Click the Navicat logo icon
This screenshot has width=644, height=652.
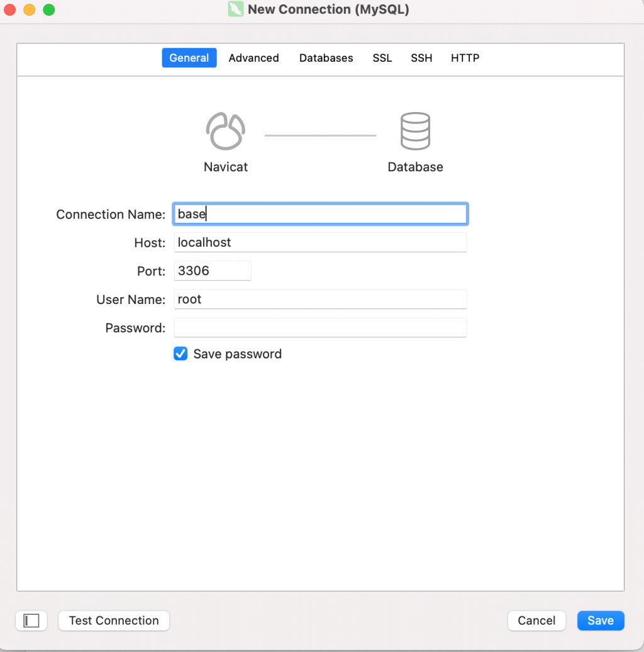(x=226, y=131)
